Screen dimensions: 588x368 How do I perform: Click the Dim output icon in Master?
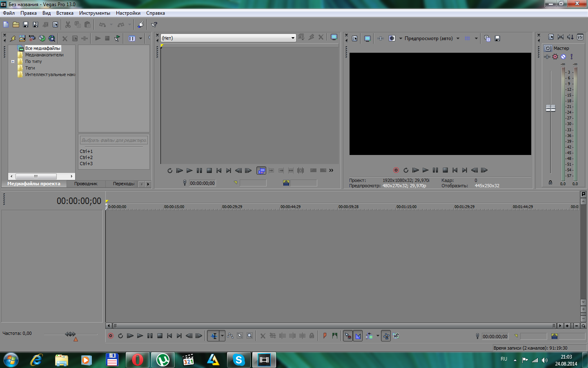coord(570,37)
